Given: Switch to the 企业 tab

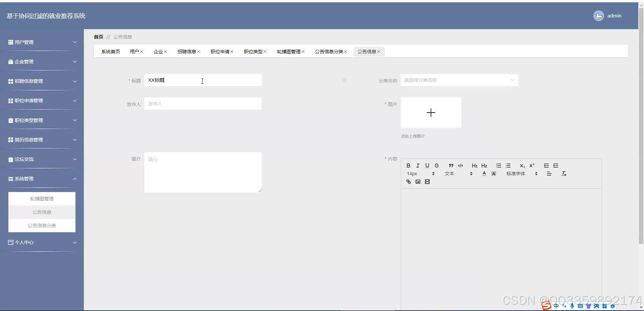Looking at the screenshot, I should coord(158,52).
